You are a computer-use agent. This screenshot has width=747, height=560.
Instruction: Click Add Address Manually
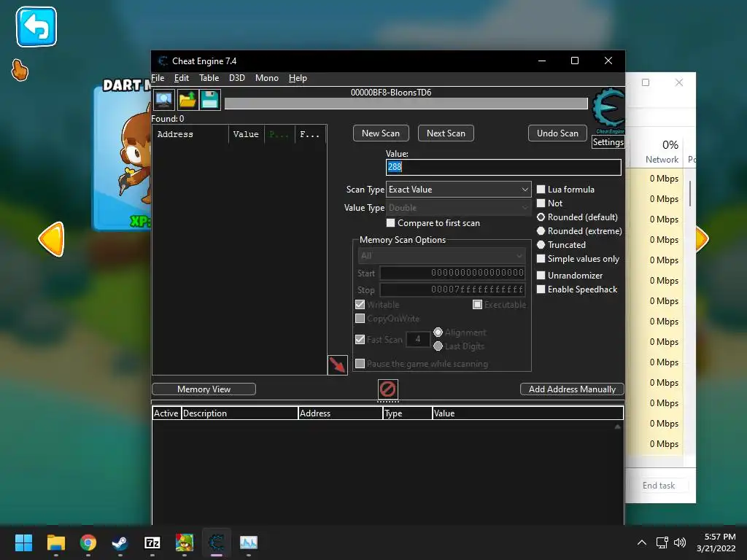pyautogui.click(x=572, y=389)
